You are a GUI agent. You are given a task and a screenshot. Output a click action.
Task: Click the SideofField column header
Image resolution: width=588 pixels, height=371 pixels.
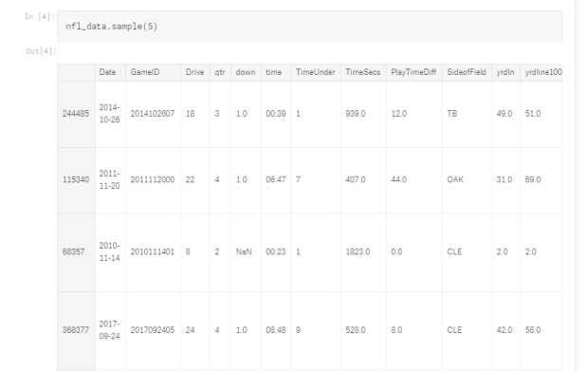(x=466, y=72)
